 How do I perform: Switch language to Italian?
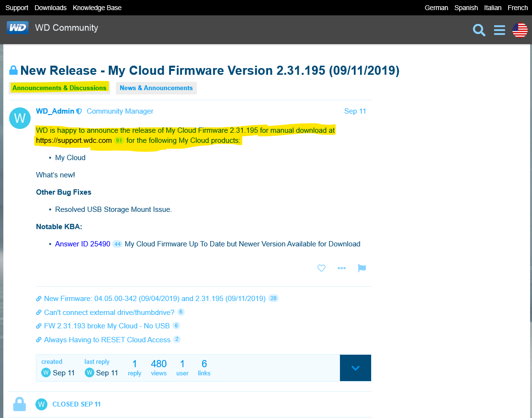493,8
